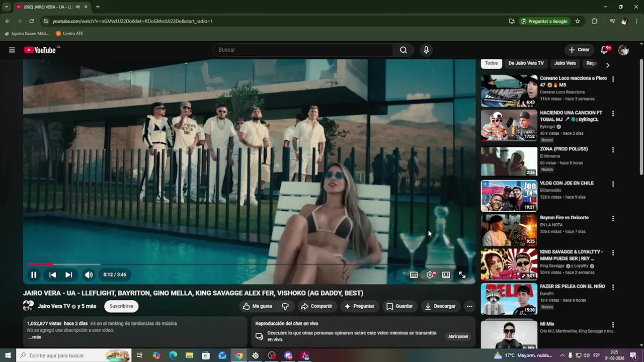This screenshot has width=644, height=362.
Task: Open Windows notification center icon
Action: point(633,355)
